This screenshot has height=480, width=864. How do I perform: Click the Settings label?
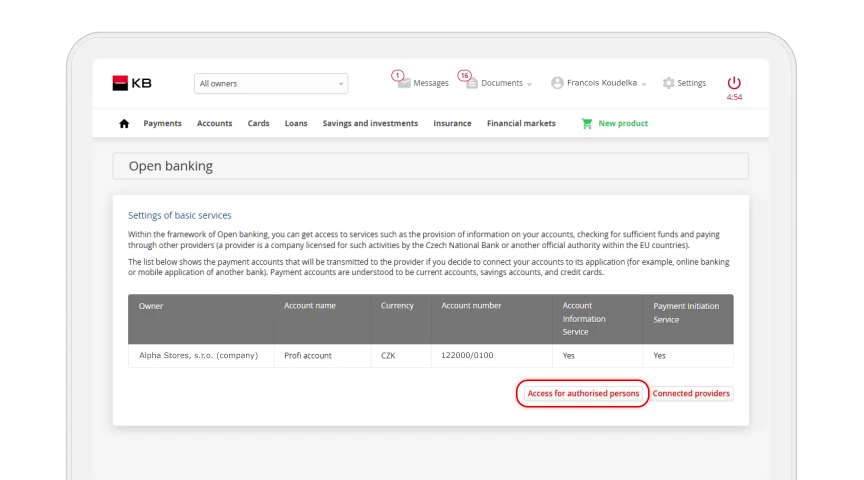[692, 83]
